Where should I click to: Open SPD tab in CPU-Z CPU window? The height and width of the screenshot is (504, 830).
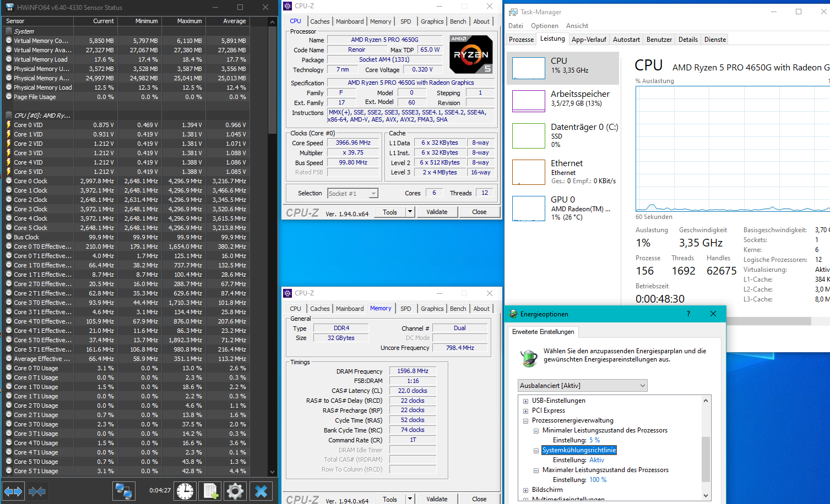click(x=406, y=21)
